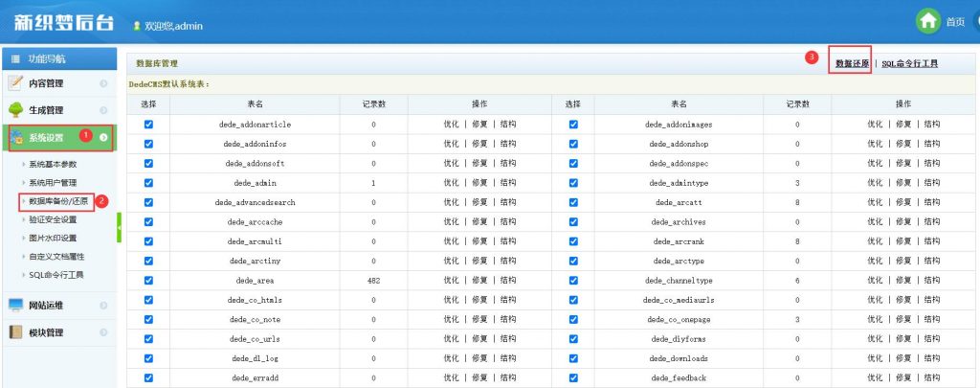Uncheck the dede_addonimages checkbox
The image size is (980, 388).
pos(573,125)
